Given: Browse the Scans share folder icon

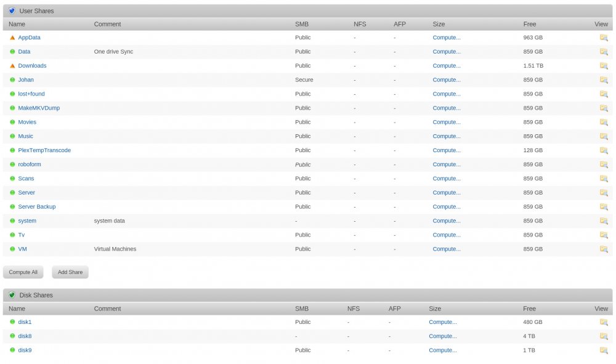Looking at the screenshot, I should pos(604,179).
